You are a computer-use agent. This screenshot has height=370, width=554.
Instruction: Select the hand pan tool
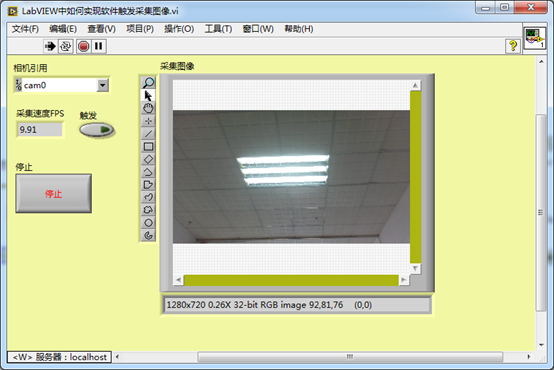[x=148, y=108]
